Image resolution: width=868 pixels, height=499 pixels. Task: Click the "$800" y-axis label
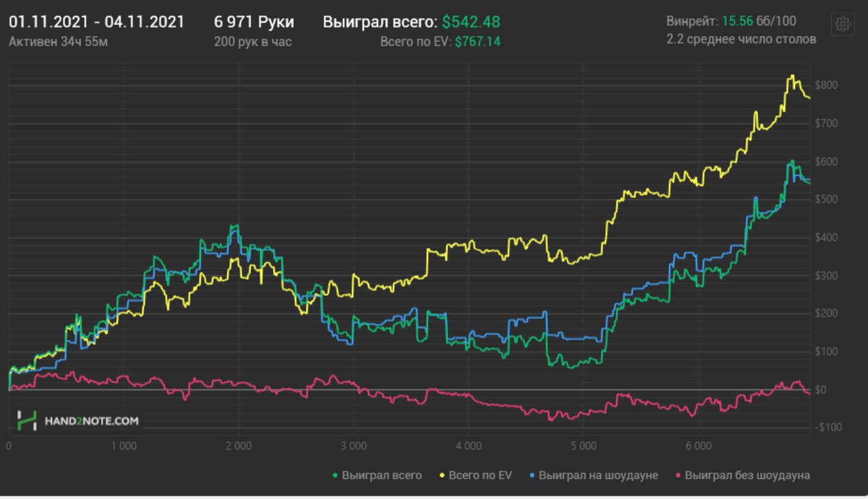click(826, 85)
